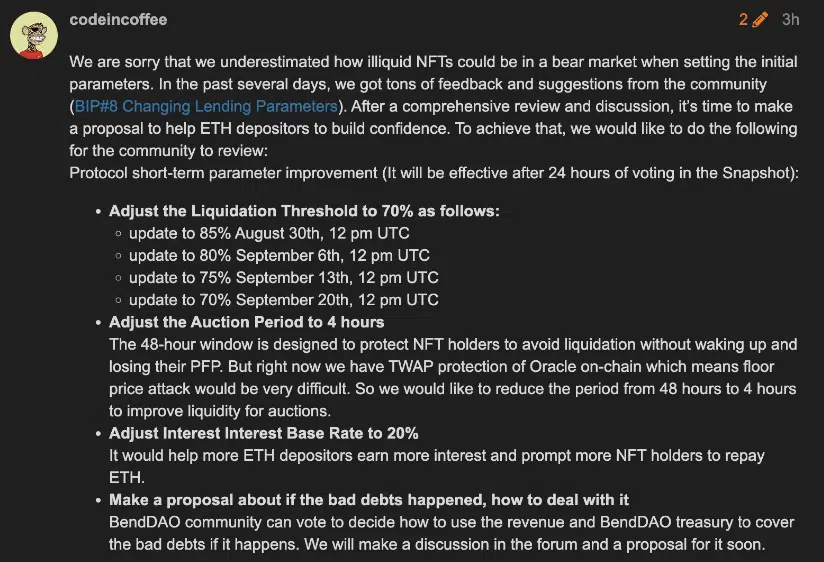Click the hollow bullet before 85% update
This screenshot has height=562, width=824.
pos(119,234)
